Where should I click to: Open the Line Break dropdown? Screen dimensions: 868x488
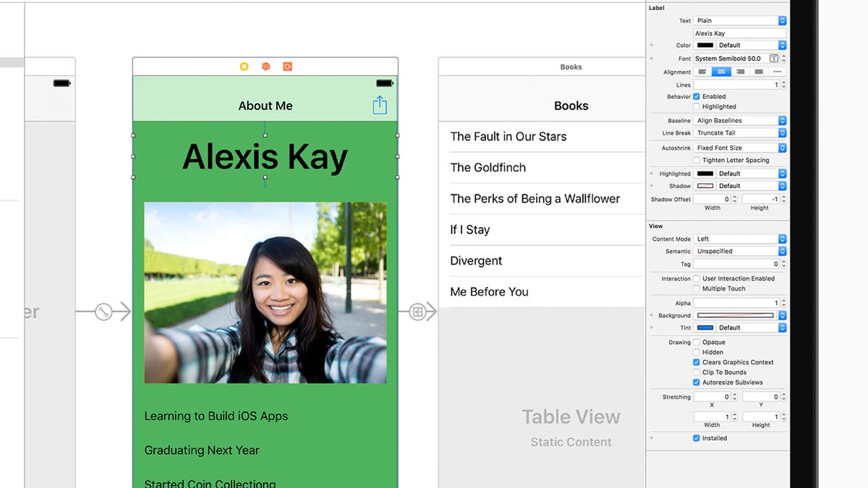(740, 133)
